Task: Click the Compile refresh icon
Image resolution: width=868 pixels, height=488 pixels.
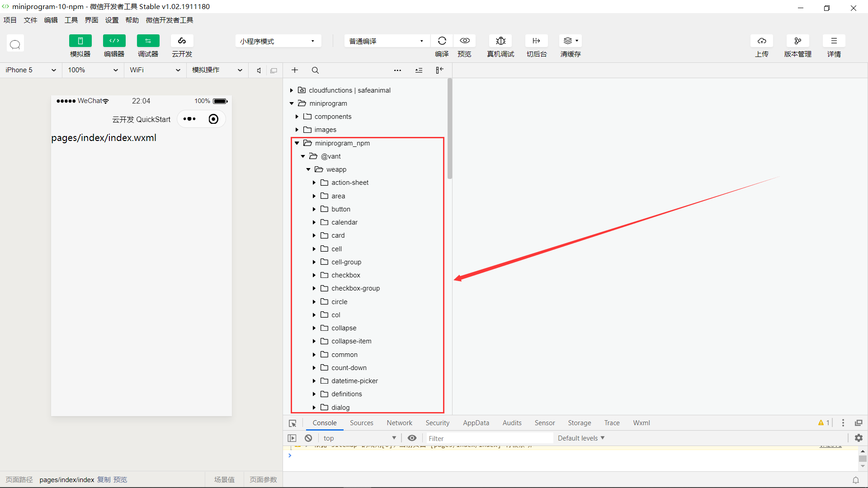Action: point(442,41)
